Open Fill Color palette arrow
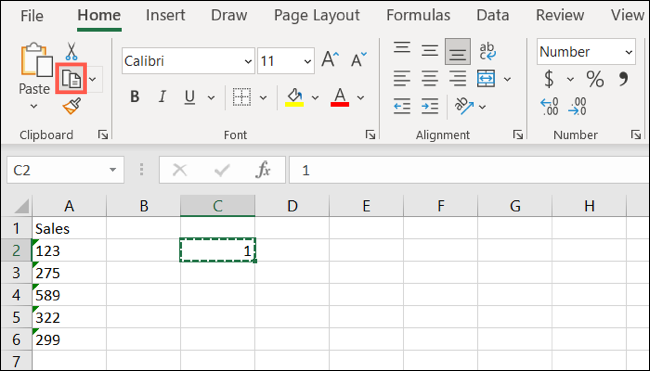Screen dimensions: 650x371 coord(315,98)
